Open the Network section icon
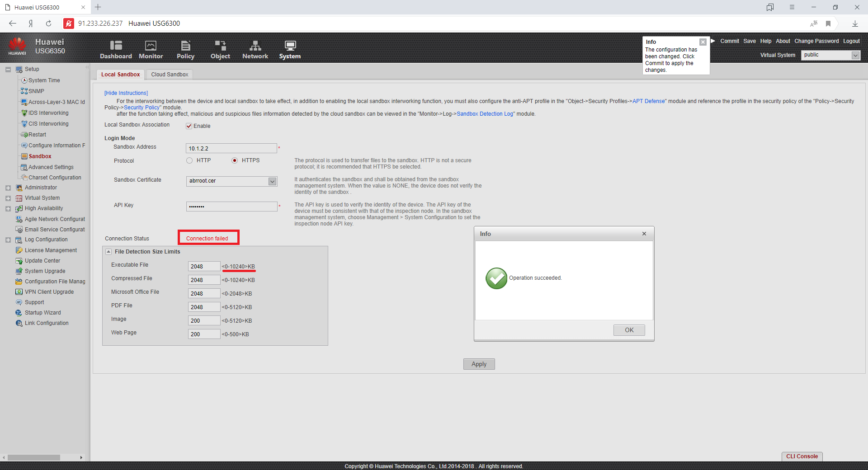 coord(255,45)
